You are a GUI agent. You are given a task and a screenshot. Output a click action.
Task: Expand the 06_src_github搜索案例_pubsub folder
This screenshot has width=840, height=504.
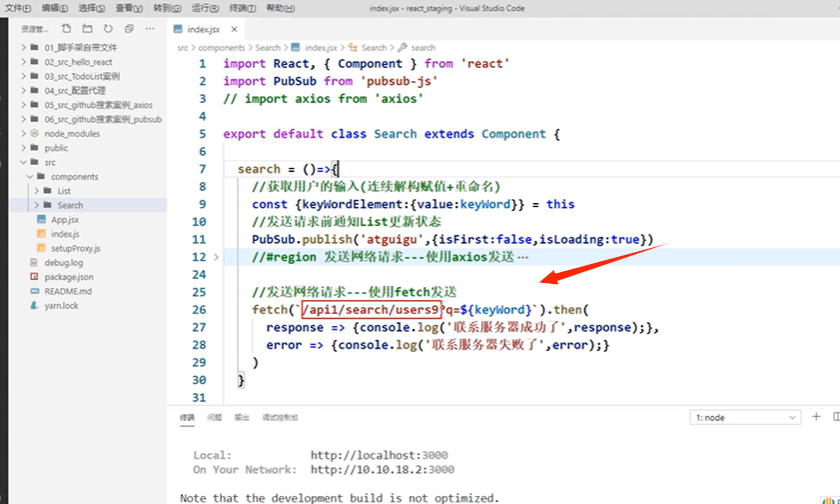[24, 119]
